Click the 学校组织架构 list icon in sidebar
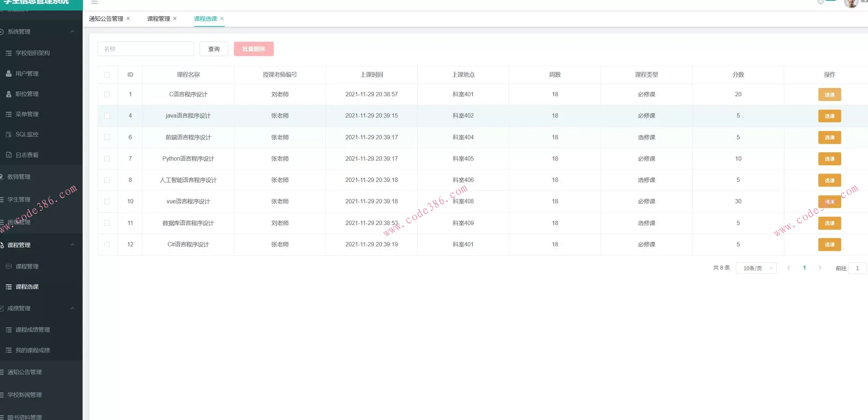Image resolution: width=868 pixels, height=420 pixels. (9, 53)
